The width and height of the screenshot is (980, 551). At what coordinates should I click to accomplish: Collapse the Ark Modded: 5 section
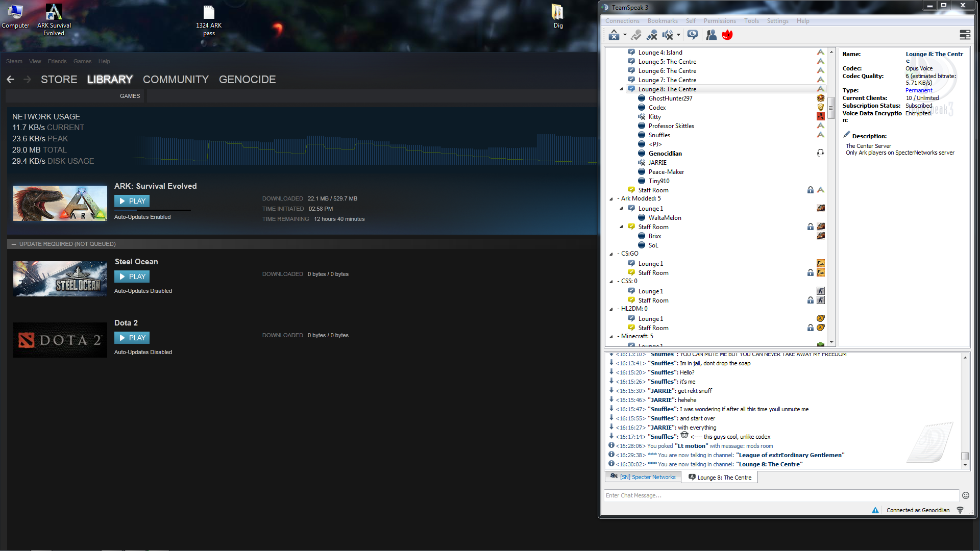pyautogui.click(x=611, y=199)
